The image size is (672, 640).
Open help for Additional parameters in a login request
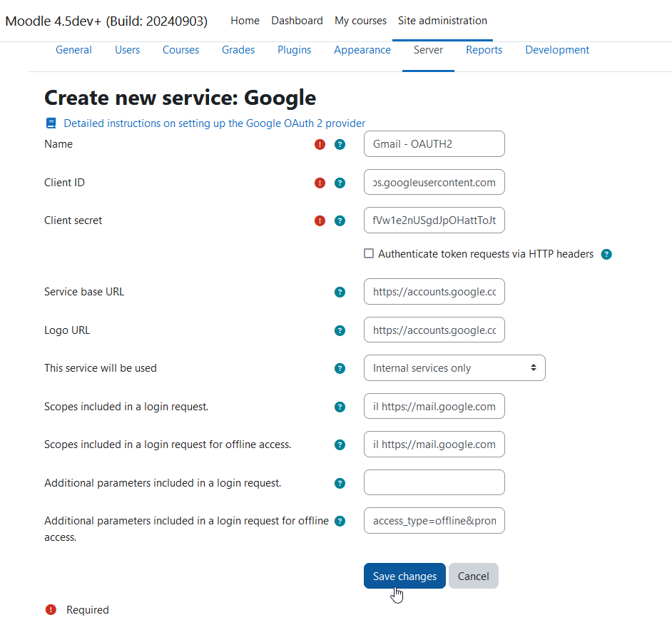[x=340, y=483]
